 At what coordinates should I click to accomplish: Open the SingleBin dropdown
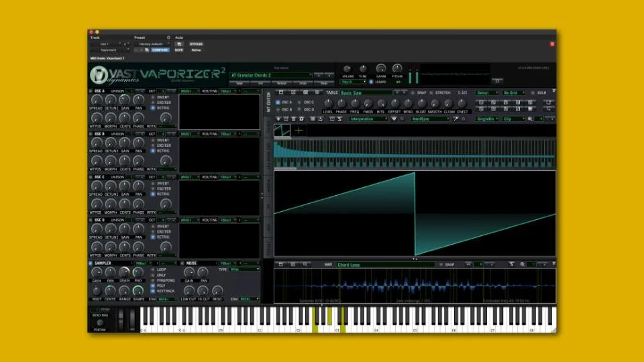[488, 119]
